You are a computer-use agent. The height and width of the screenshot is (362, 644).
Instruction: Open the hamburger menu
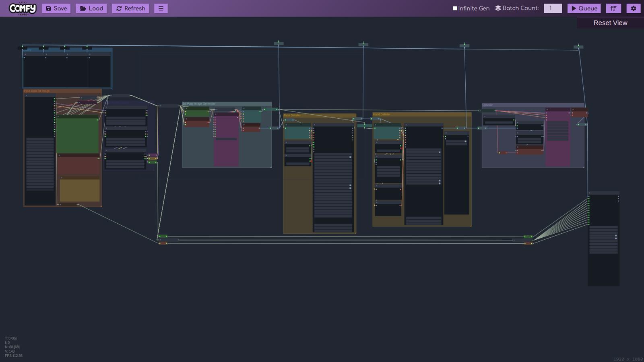point(161,8)
